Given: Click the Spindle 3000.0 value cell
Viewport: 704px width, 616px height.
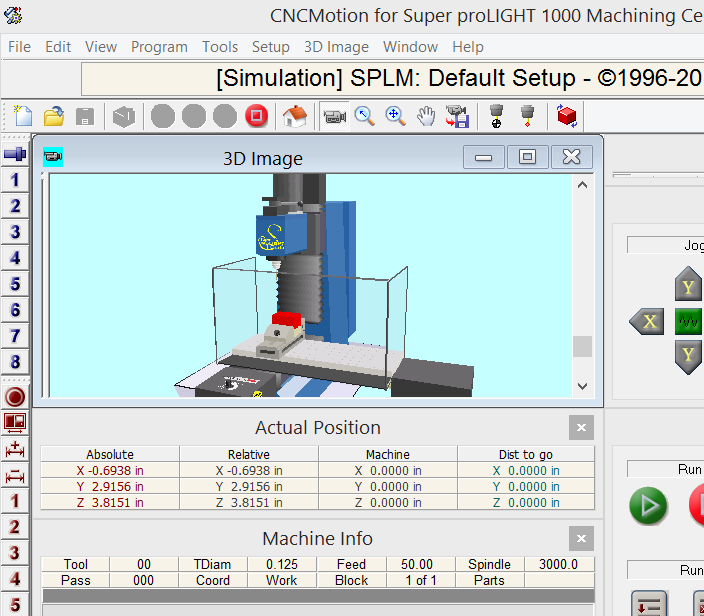Looking at the screenshot, I should pos(559,564).
